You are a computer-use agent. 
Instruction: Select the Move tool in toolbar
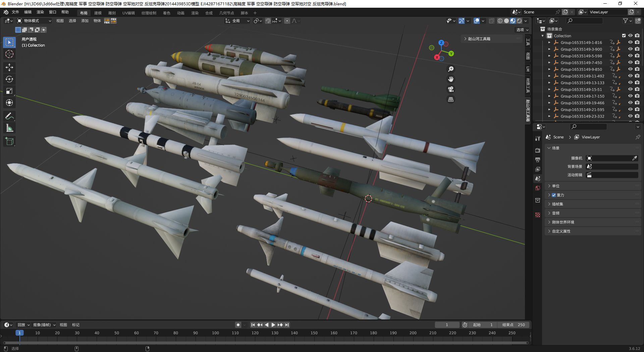(9, 67)
